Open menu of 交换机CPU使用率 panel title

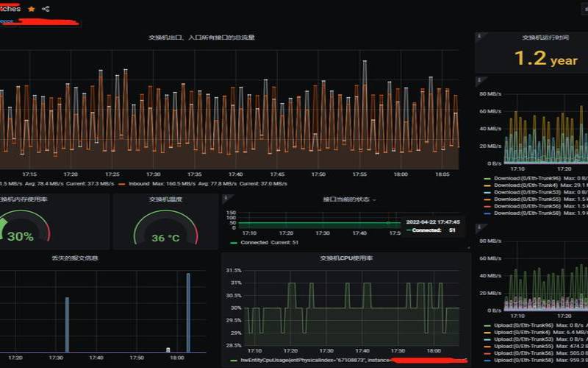tap(346, 258)
